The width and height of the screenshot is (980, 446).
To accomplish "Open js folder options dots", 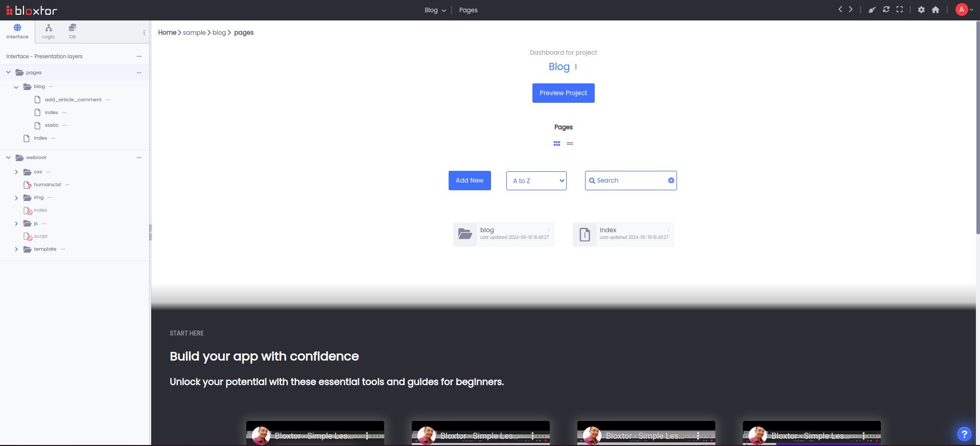I will click(x=44, y=224).
